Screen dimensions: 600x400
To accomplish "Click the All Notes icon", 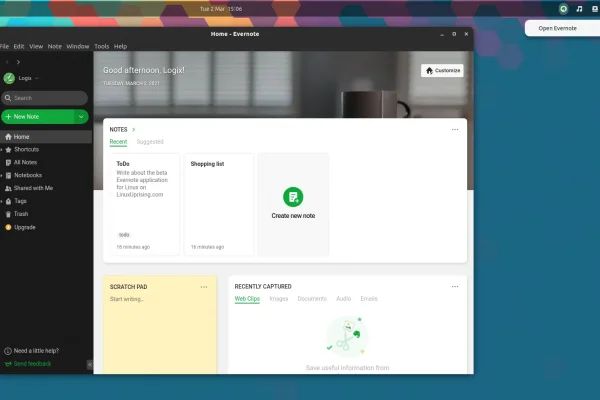I will 8,162.
